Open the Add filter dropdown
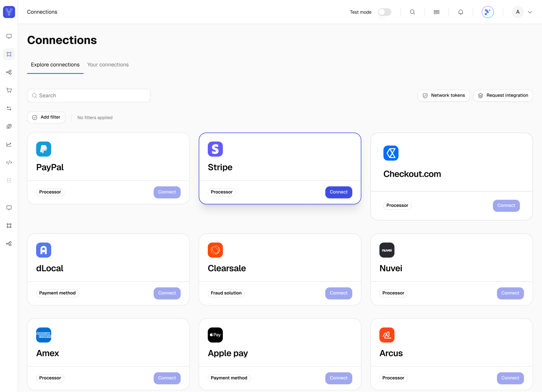The image size is (542, 392). (x=46, y=117)
